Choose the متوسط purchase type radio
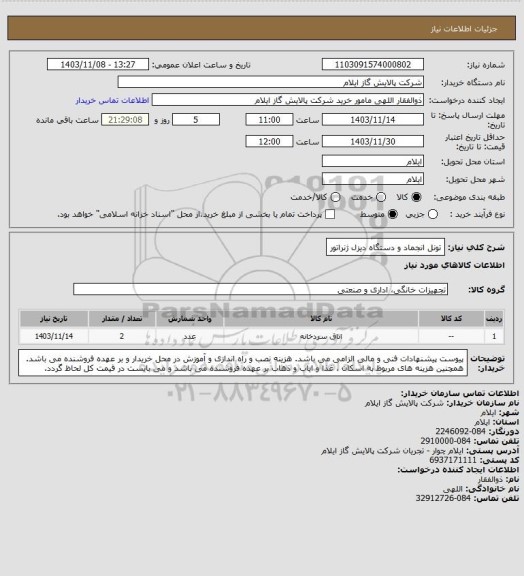The width and height of the screenshot is (524, 576). [393, 214]
